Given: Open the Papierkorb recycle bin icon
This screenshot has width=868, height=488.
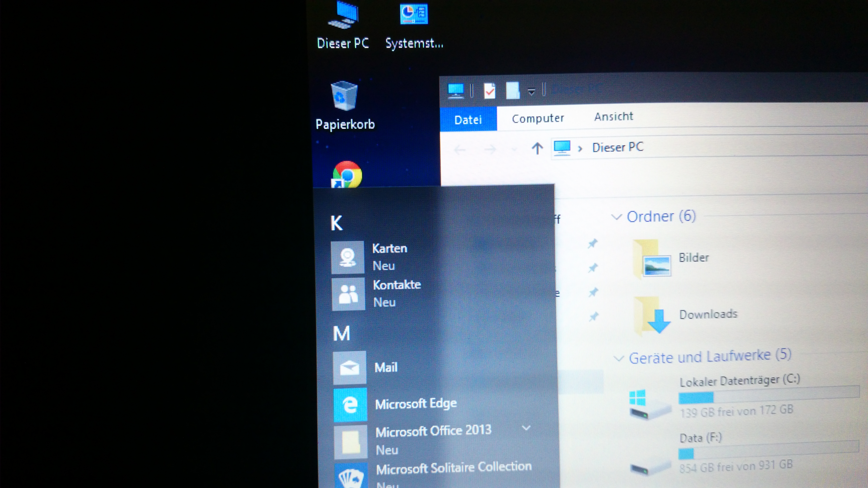Looking at the screenshot, I should (345, 106).
